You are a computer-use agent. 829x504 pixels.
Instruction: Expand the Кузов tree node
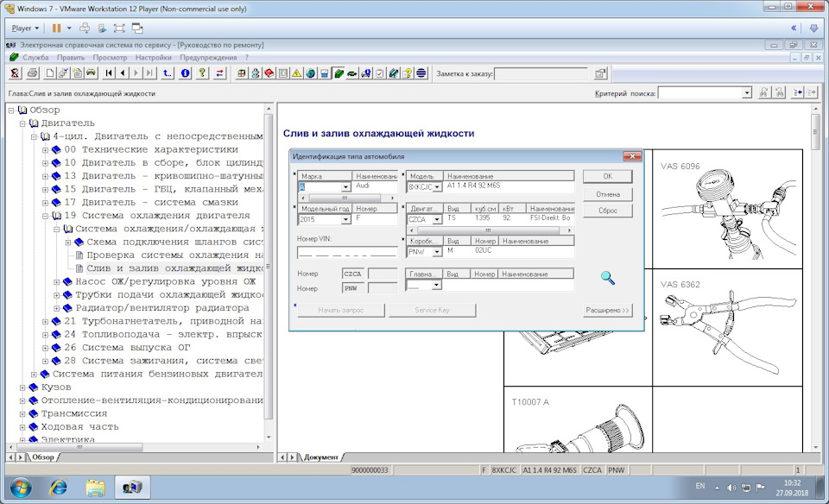[22, 387]
